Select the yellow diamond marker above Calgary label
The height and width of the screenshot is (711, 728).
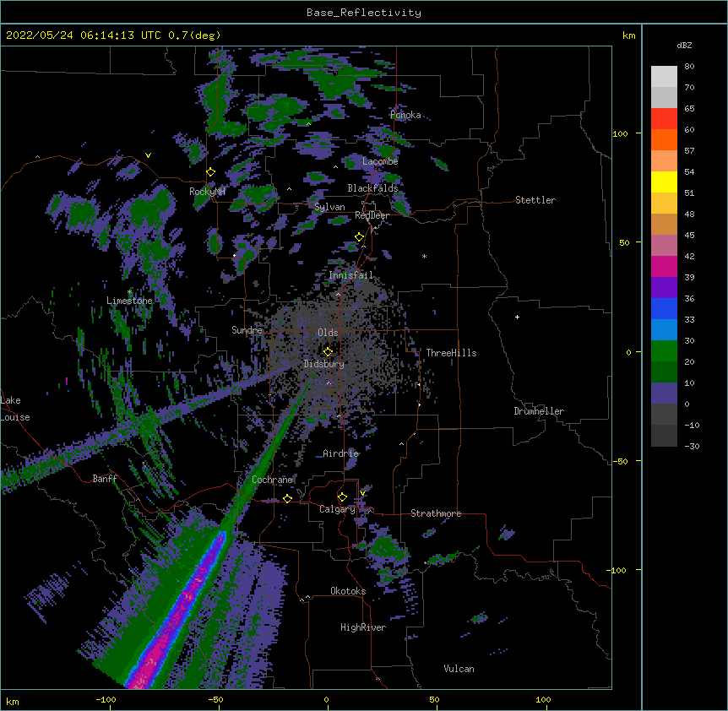click(x=342, y=497)
